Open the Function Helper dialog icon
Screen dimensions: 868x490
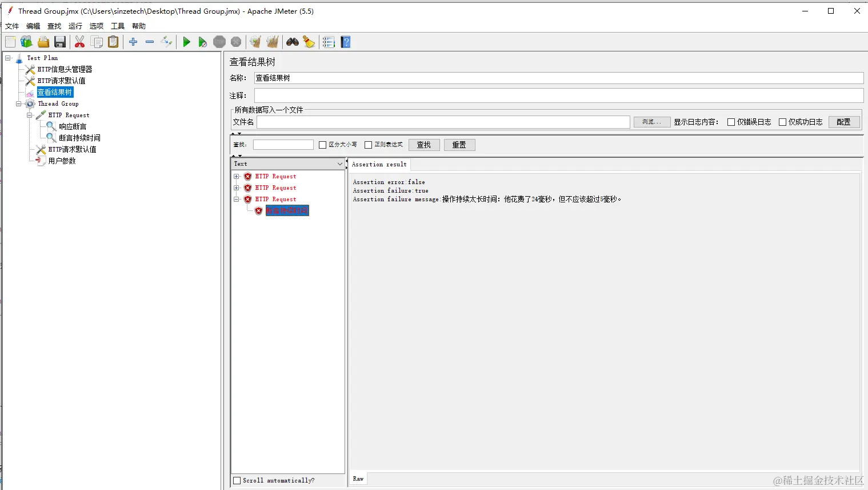pyautogui.click(x=329, y=42)
